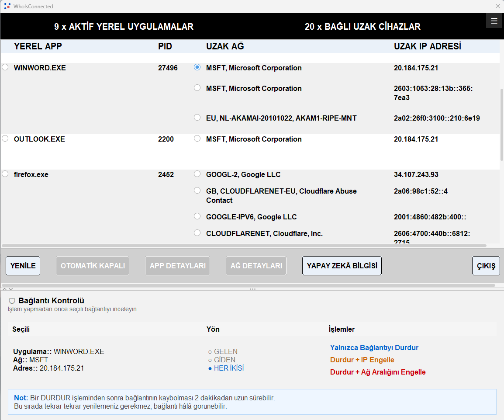Select the connection to 2603:1063:28:13b::365:7ea3
Viewport: 504px width, 420px height.
click(197, 88)
